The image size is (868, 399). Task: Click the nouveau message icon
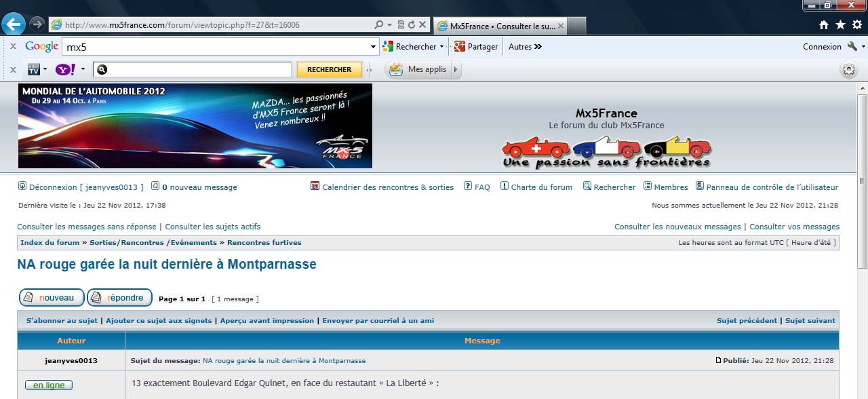point(155,186)
